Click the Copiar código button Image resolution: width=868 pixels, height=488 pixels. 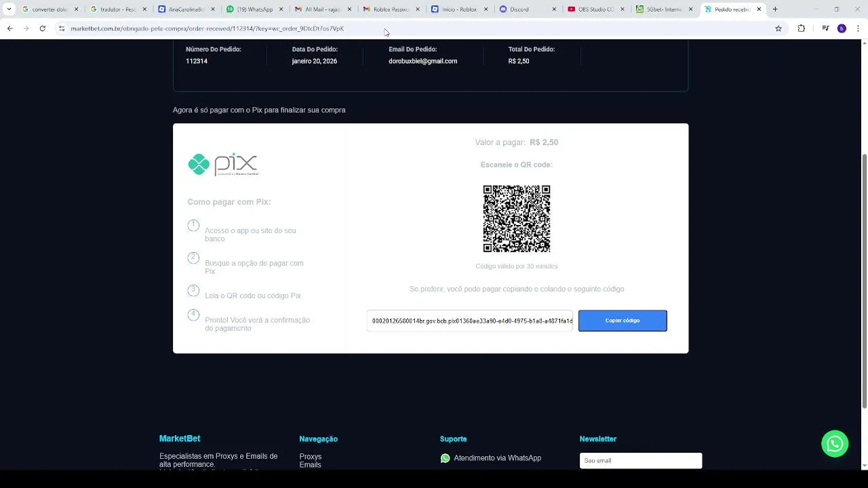[x=623, y=321]
